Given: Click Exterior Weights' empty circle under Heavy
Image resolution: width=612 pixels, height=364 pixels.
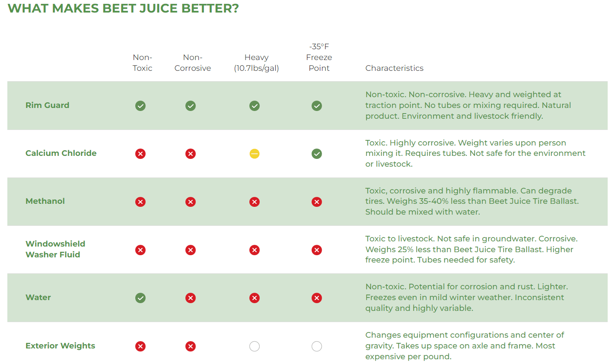Looking at the screenshot, I should (255, 346).
